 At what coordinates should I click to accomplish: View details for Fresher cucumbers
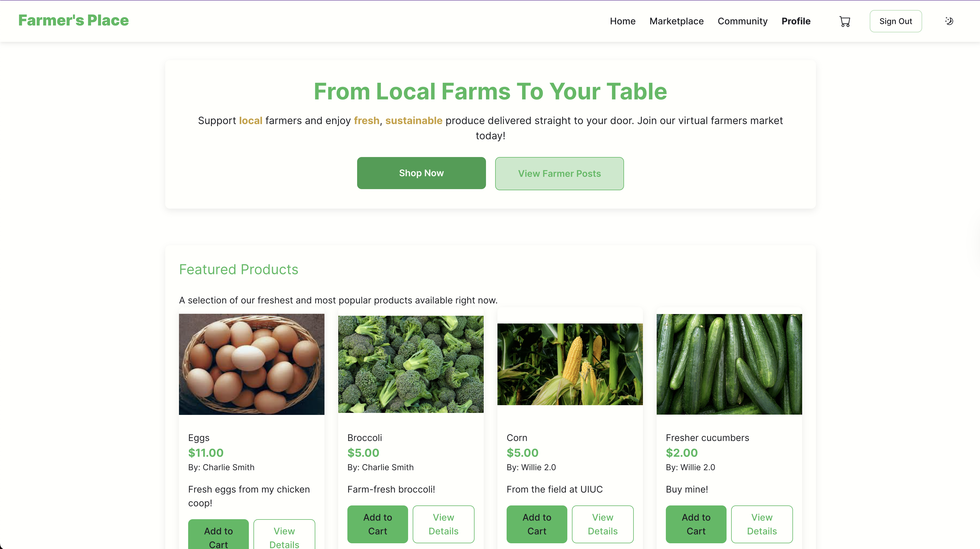click(761, 524)
